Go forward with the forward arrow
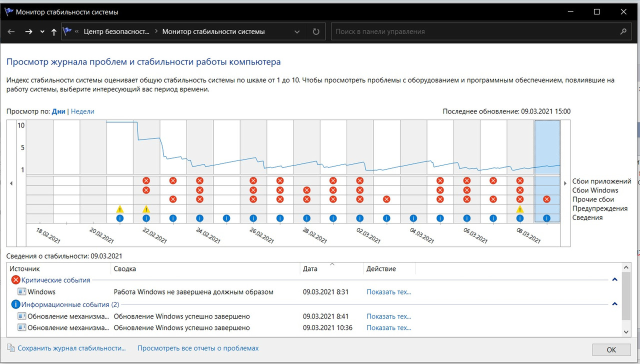This screenshot has width=640, height=364. coord(28,31)
